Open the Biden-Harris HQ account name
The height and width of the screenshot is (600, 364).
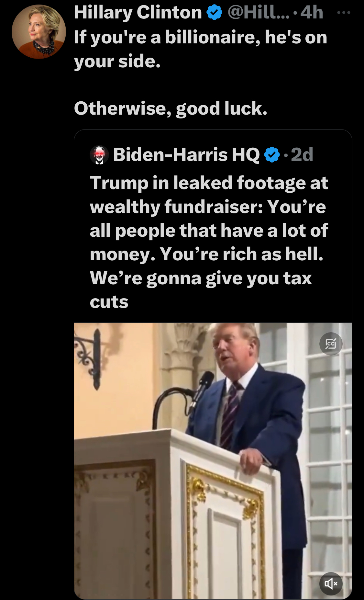click(186, 155)
